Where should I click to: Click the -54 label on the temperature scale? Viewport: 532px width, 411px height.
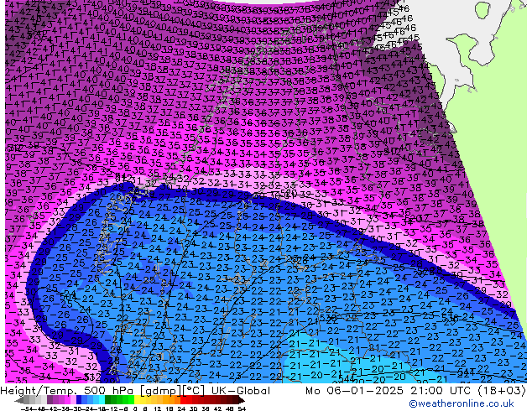click(x=27, y=408)
